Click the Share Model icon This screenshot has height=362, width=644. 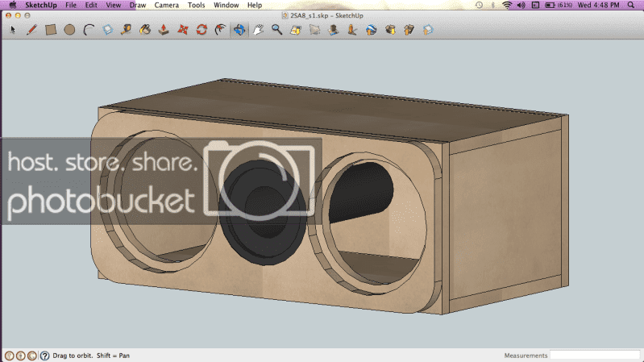click(x=409, y=30)
